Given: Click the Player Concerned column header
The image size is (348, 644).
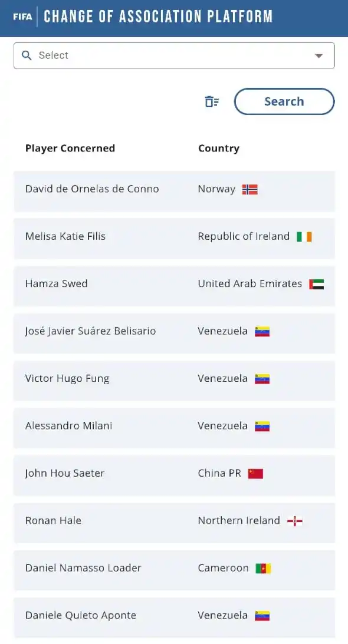Looking at the screenshot, I should coord(70,148).
